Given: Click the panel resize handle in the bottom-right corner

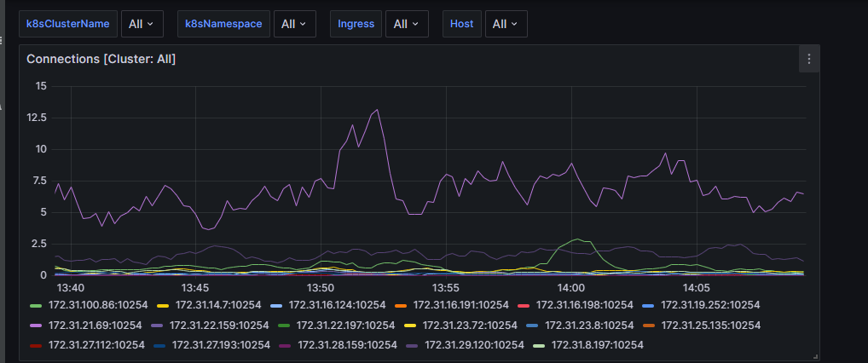Looking at the screenshot, I should point(815,355).
